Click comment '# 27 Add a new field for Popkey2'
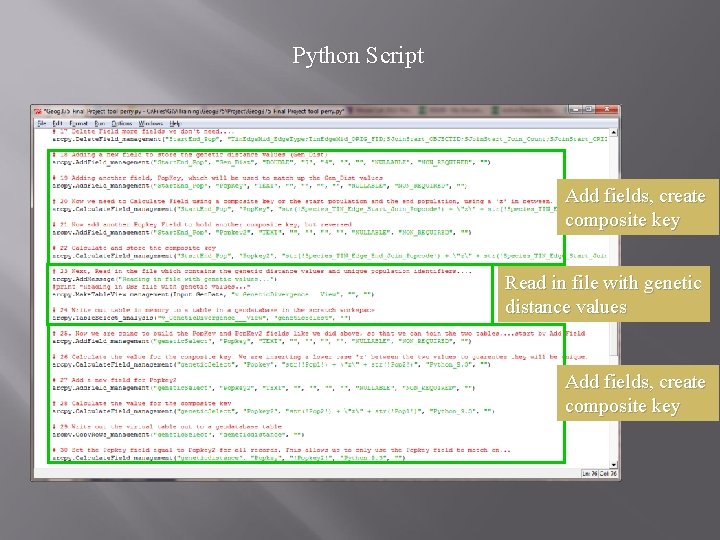The width and height of the screenshot is (720, 540). 114,380
